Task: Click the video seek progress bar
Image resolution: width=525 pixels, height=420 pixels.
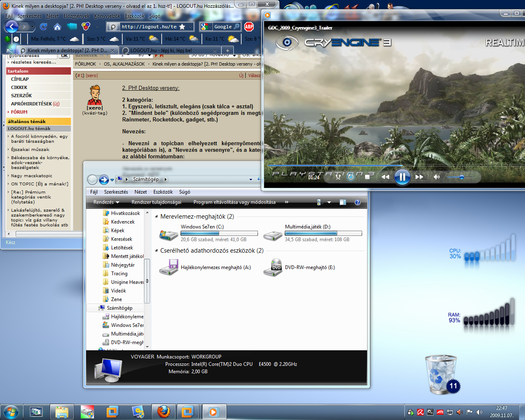Action: tap(396, 165)
